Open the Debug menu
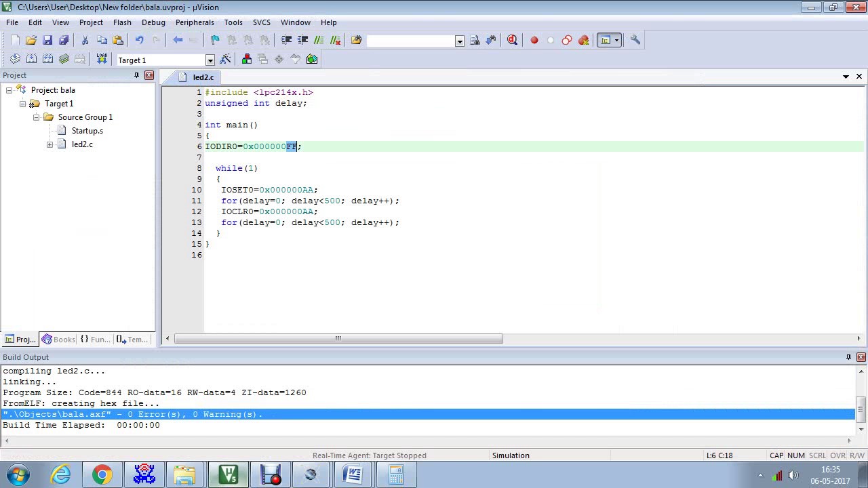Viewport: 868px width, 488px height. 153,22
